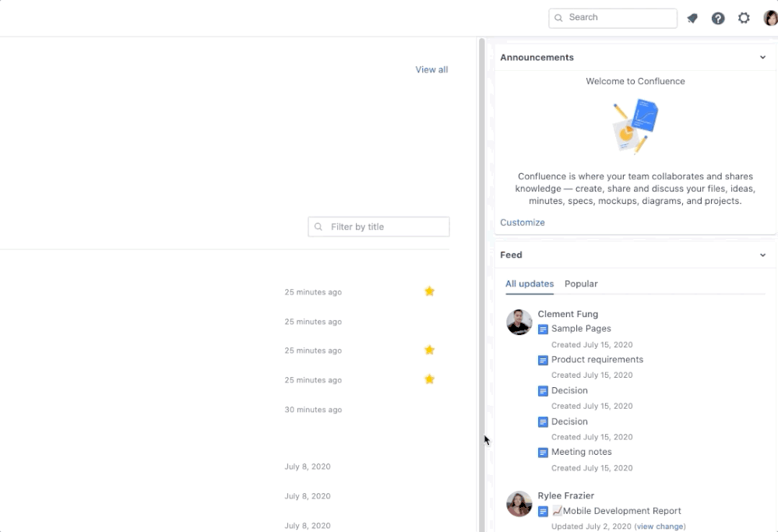Viewport: 778px width, 532px height.
Task: Open Rylee Frazier's avatar in the feed
Action: click(519, 504)
